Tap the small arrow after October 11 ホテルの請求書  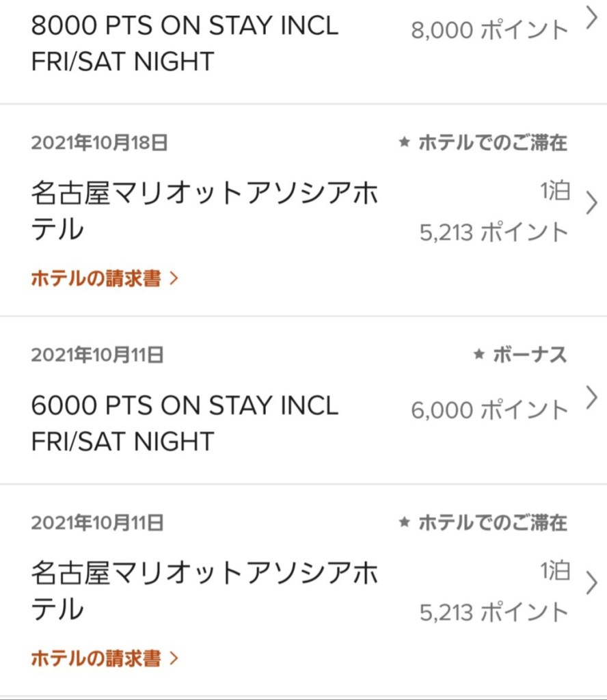(174, 658)
